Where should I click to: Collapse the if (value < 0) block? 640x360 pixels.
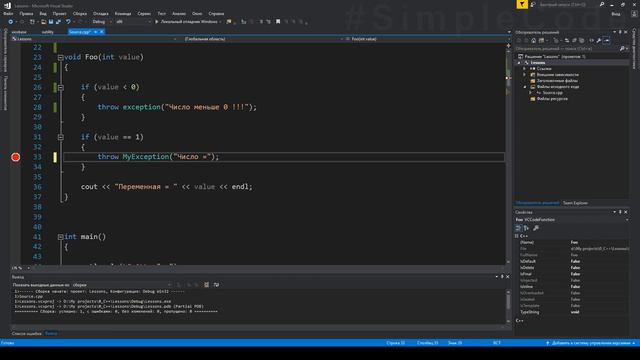tap(60, 87)
